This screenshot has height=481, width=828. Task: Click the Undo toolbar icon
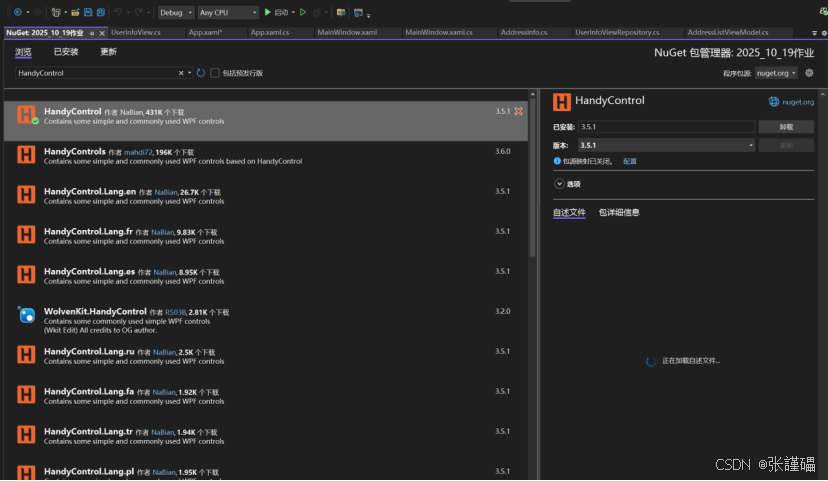[x=118, y=12]
